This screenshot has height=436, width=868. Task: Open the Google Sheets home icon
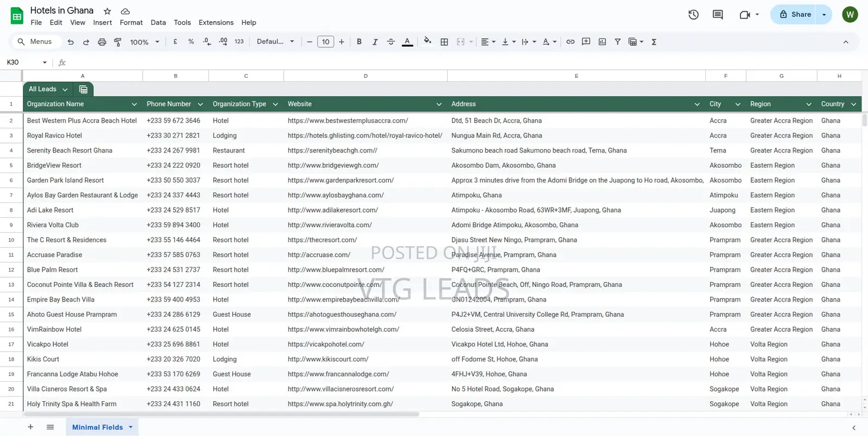tap(17, 16)
